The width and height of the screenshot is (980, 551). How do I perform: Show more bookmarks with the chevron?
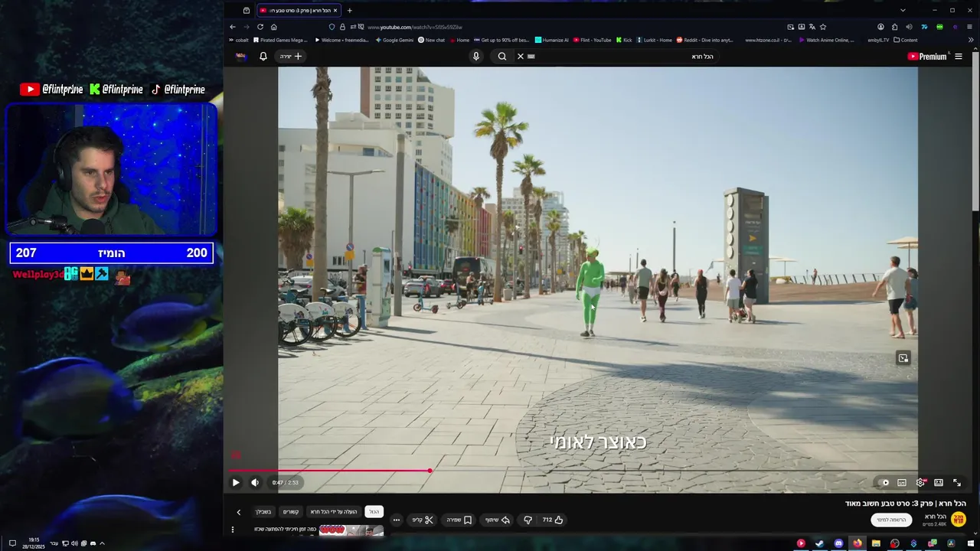coord(970,40)
